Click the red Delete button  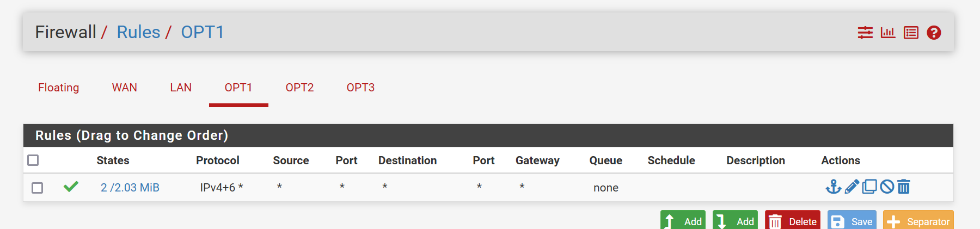pos(793,220)
